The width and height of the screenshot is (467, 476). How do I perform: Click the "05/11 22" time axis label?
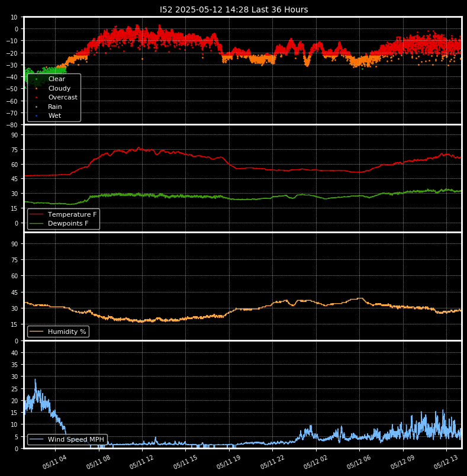tap(272, 462)
